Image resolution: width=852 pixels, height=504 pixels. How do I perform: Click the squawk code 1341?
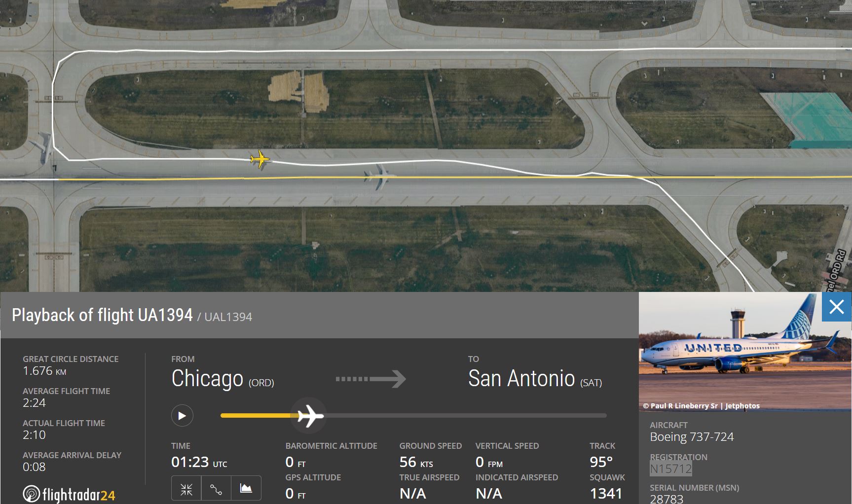click(606, 493)
